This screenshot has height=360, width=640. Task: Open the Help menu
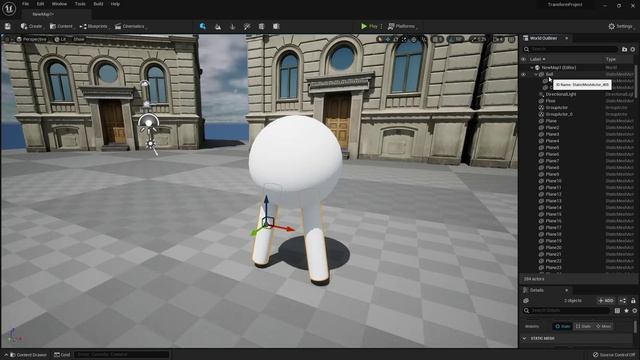tap(115, 4)
